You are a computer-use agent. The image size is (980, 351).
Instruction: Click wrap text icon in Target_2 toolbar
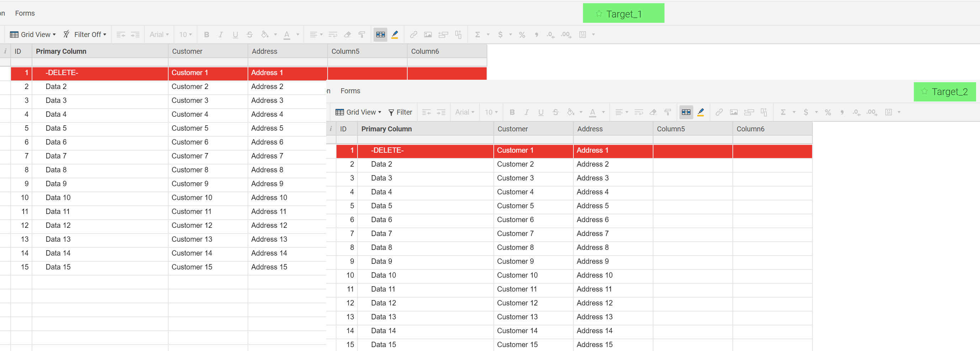639,112
